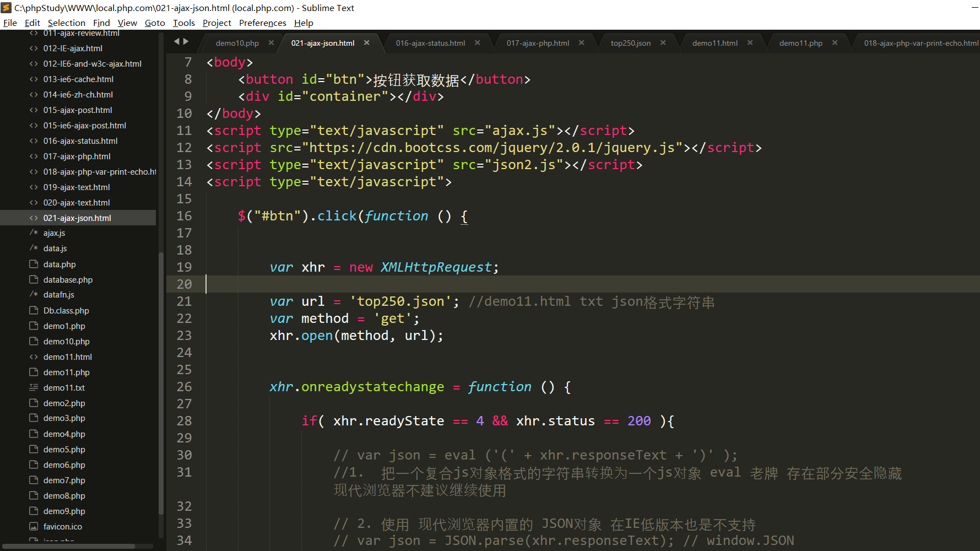Click the Sublime Text app icon in title bar
Viewport: 980px width, 551px height.
pyautogui.click(x=7, y=8)
